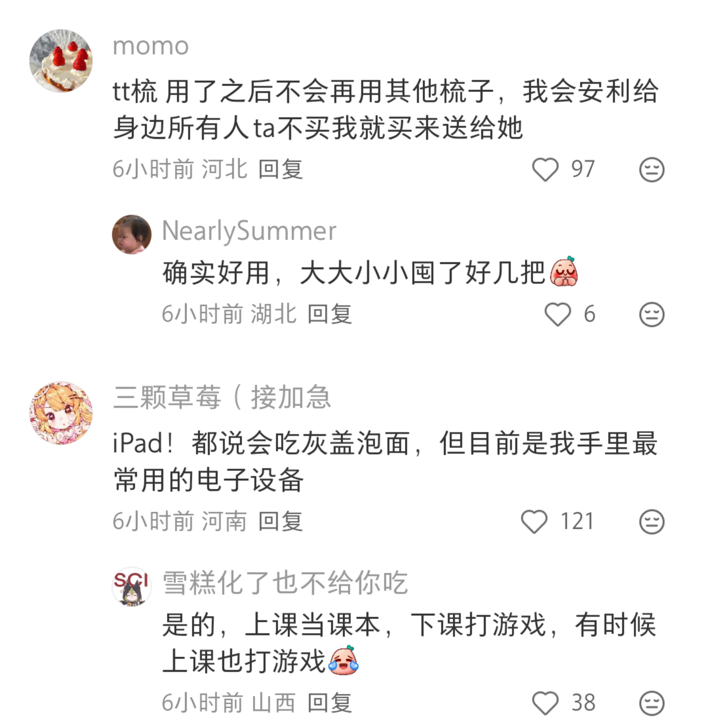Screen dimensions: 708x728
Task: Like momo's comment with 97 likes
Action: tap(545, 170)
